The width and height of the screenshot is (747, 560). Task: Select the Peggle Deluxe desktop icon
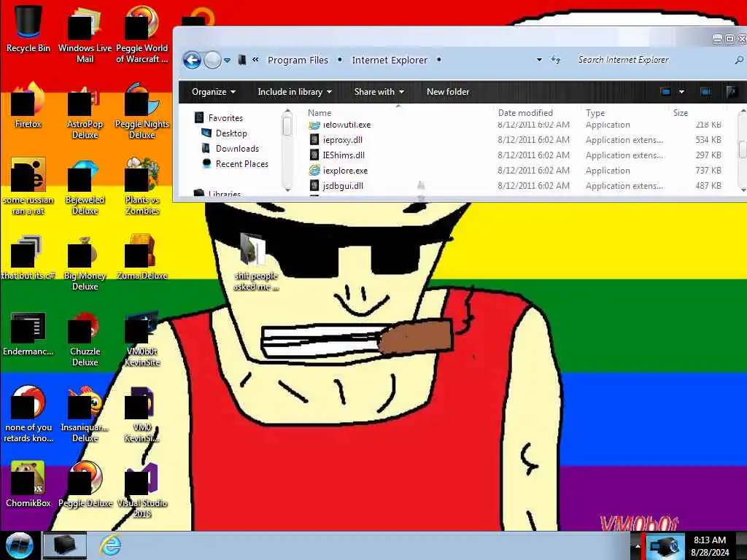(85, 483)
